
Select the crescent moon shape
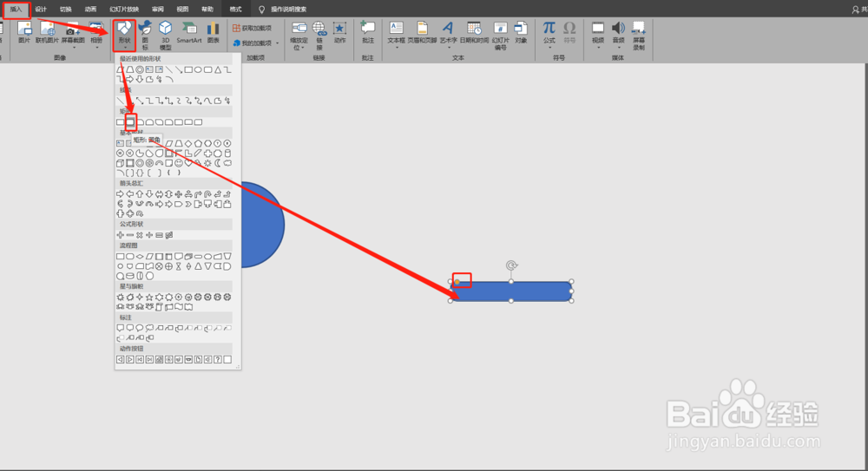click(x=218, y=163)
